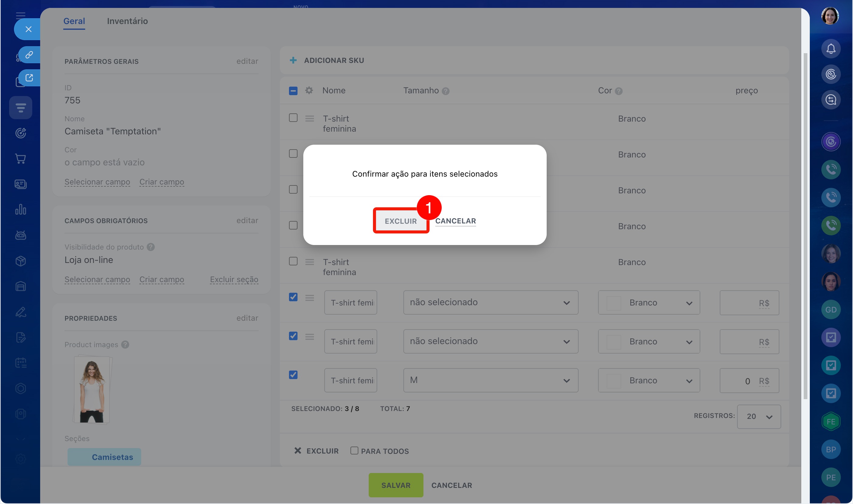Select the Geral tab
853x504 pixels.
pyautogui.click(x=74, y=21)
